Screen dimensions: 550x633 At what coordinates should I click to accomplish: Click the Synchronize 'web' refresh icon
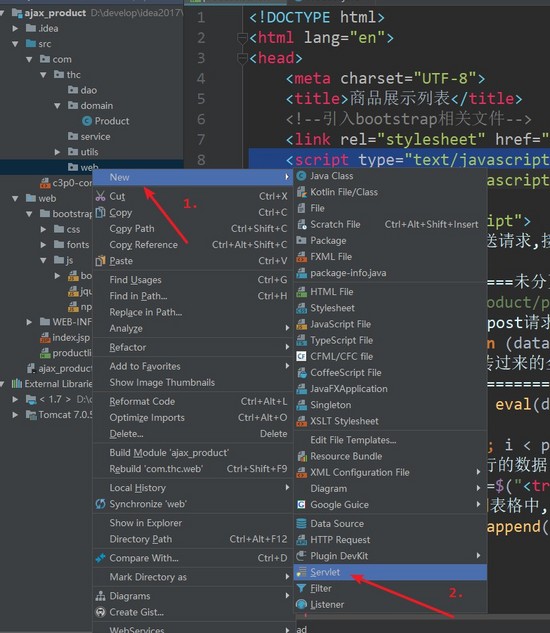tap(101, 504)
